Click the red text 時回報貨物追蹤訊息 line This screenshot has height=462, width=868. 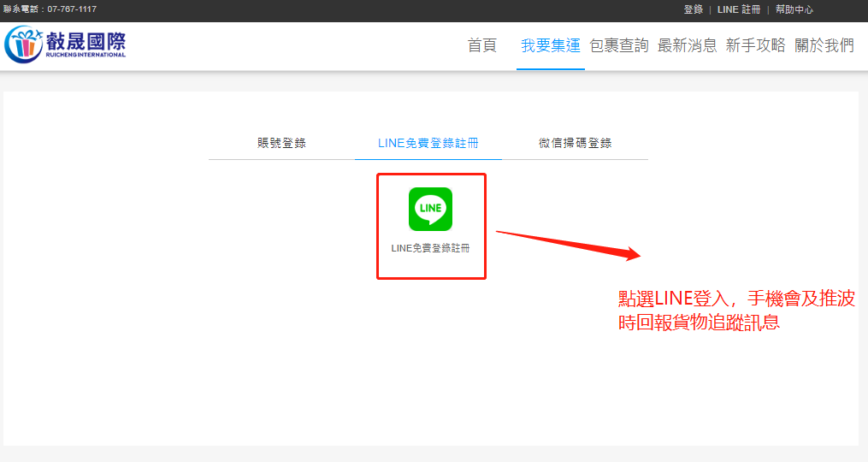click(699, 323)
